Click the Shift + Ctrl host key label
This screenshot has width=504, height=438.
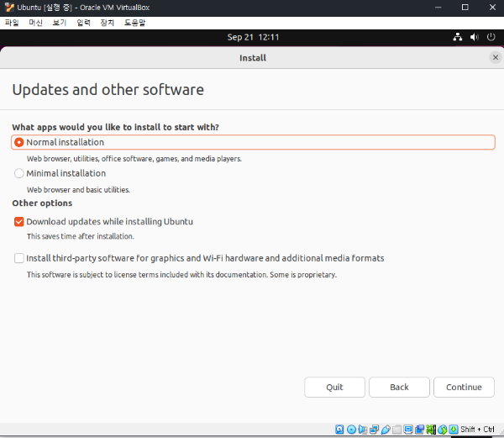477,430
